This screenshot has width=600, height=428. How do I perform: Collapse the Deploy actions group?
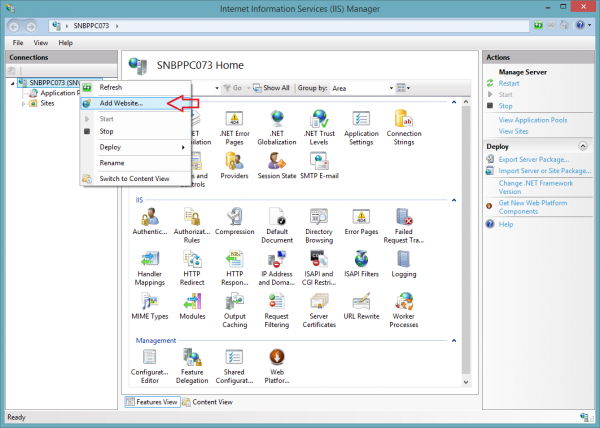pyautogui.click(x=583, y=146)
